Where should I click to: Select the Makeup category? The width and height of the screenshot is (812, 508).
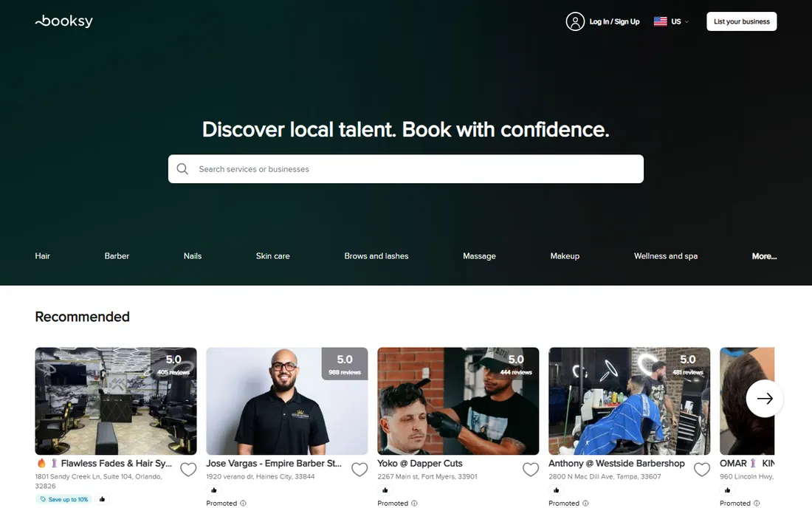565,255
